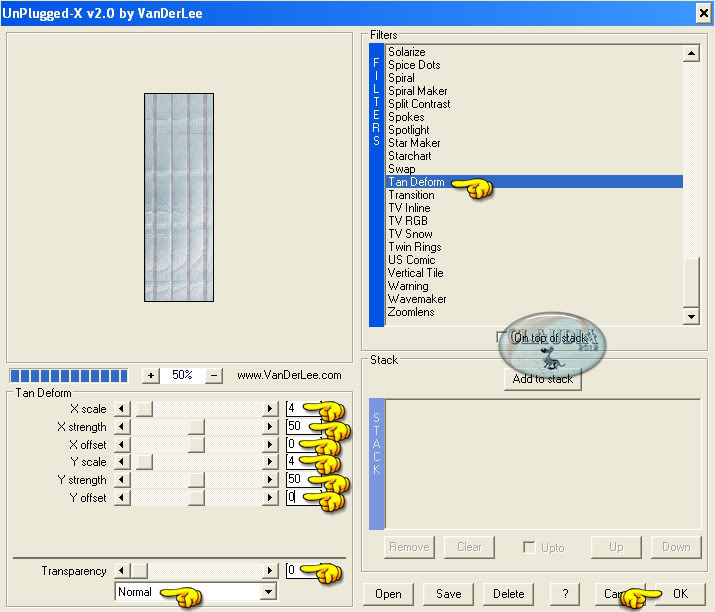715x612 pixels.
Task: Click the help question mark button
Action: [565, 594]
